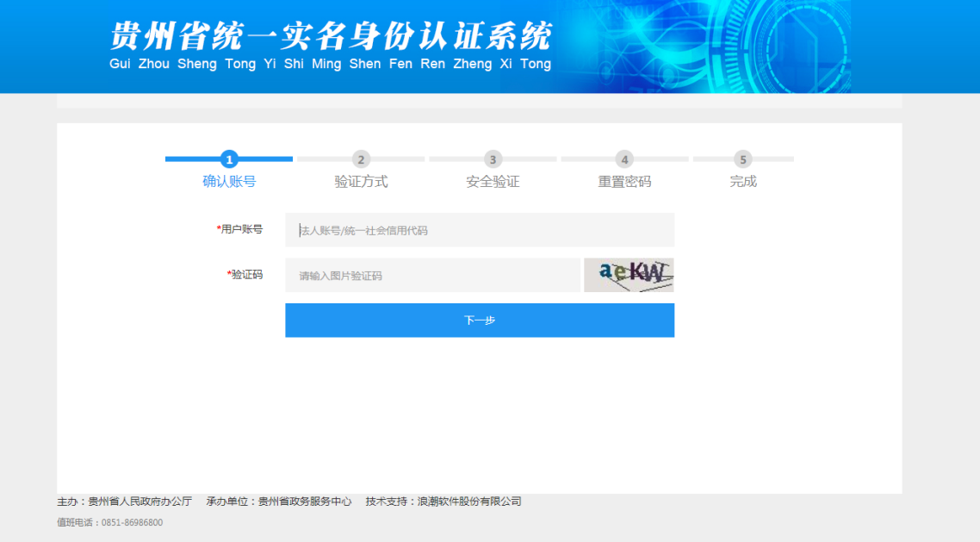Click the step 1 circle icon
The width and height of the screenshot is (980, 542).
pos(229,159)
